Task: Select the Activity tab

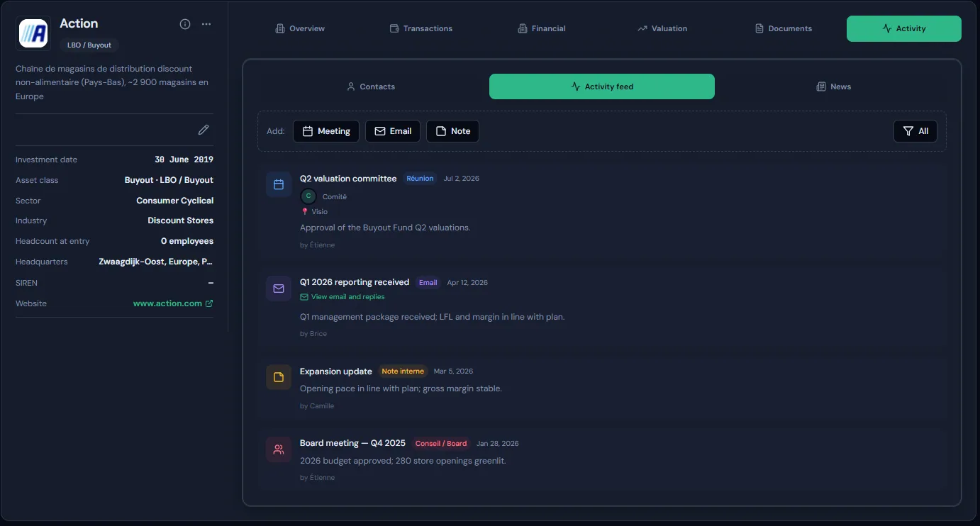Action: (904, 28)
